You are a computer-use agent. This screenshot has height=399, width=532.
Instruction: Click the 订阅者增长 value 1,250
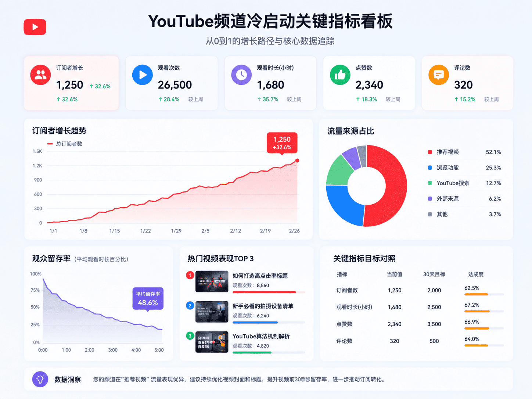coord(70,85)
